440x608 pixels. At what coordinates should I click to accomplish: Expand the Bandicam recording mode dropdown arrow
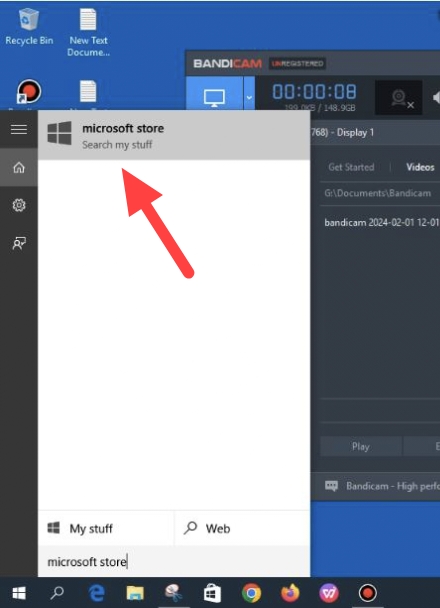click(249, 96)
